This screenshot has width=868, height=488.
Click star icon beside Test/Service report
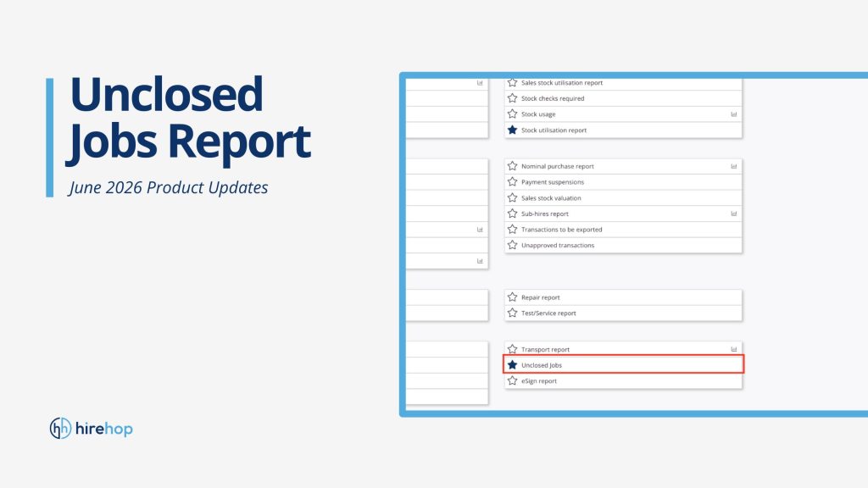coord(512,313)
